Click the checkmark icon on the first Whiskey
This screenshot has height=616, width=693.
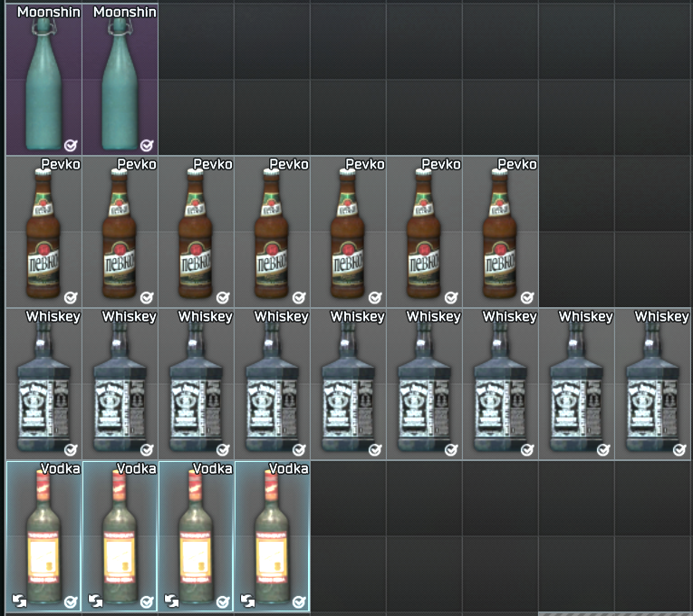point(71,450)
